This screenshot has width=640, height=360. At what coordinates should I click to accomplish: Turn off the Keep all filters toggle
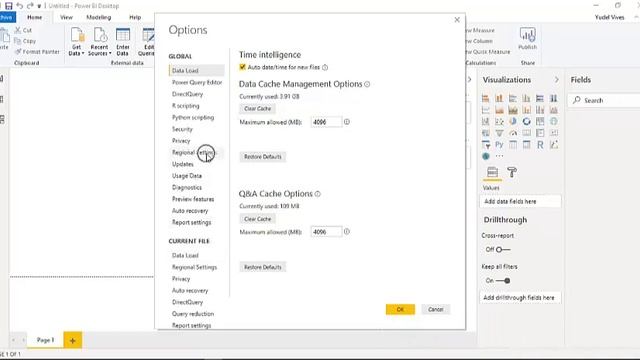[x=503, y=281]
